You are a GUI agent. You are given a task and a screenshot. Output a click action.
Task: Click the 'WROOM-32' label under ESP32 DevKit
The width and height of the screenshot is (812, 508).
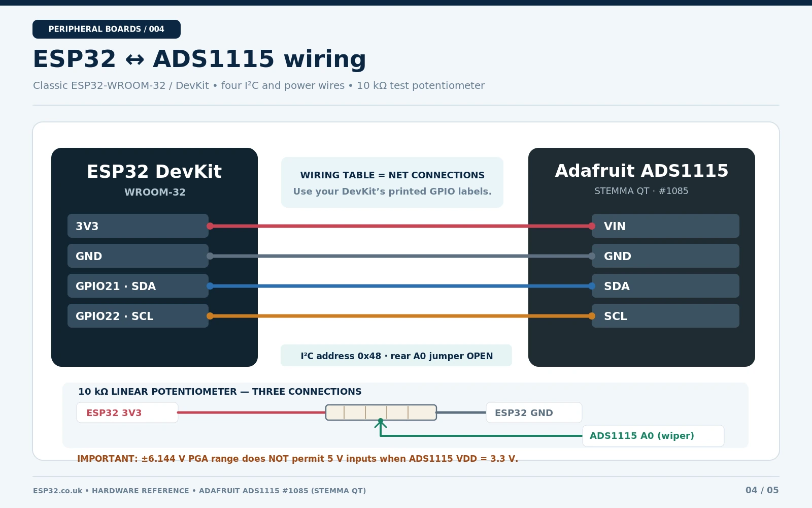[x=155, y=192]
